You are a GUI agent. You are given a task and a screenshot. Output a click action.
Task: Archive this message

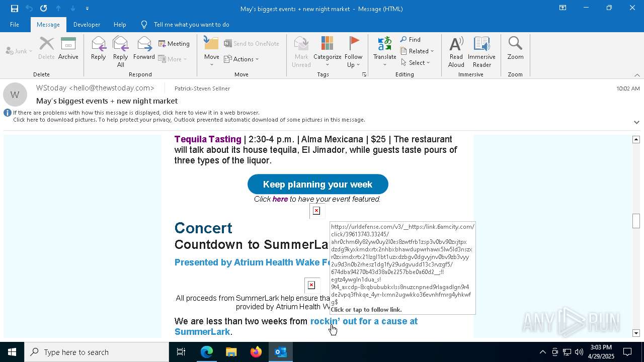pyautogui.click(x=68, y=49)
